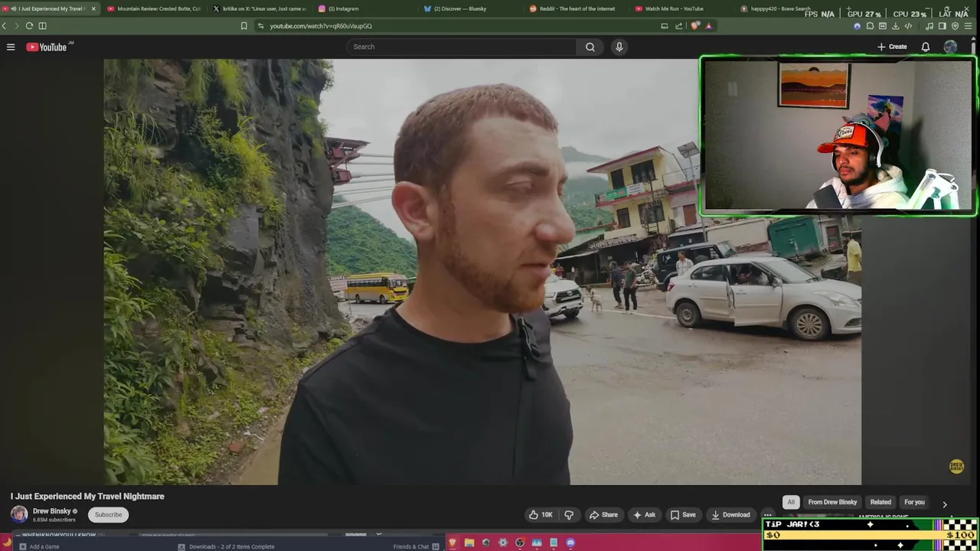Select the All filter chip
Viewport: 980px width, 551px height.
(791, 502)
